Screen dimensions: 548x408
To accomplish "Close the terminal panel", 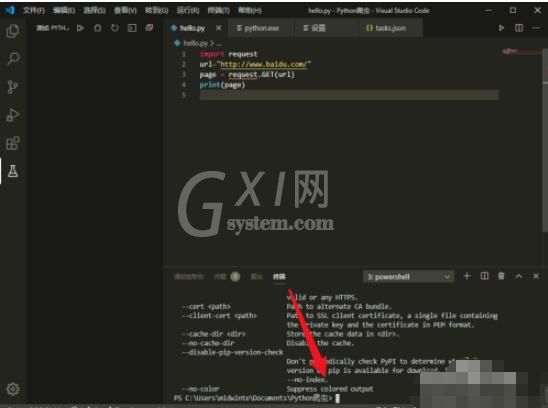I will pos(536,276).
